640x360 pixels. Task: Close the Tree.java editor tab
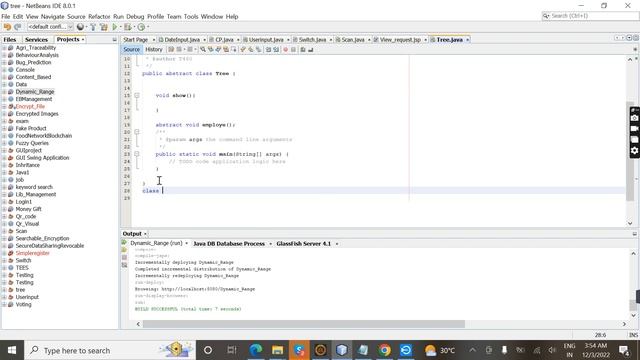[468, 40]
